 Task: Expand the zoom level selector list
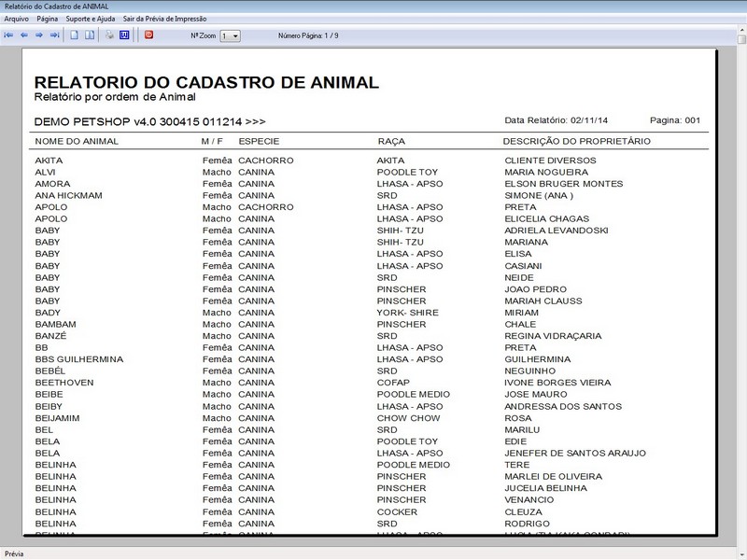coord(235,35)
